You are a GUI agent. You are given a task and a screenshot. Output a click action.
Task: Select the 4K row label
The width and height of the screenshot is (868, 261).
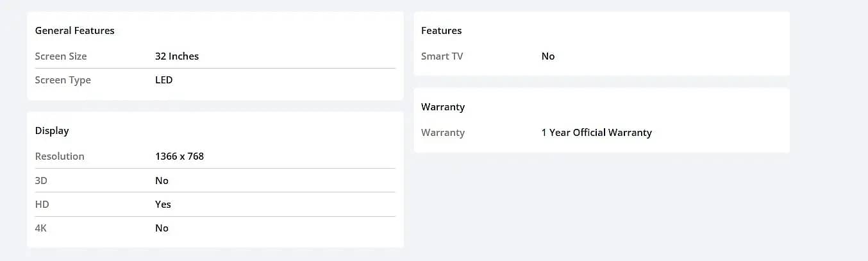(41, 228)
